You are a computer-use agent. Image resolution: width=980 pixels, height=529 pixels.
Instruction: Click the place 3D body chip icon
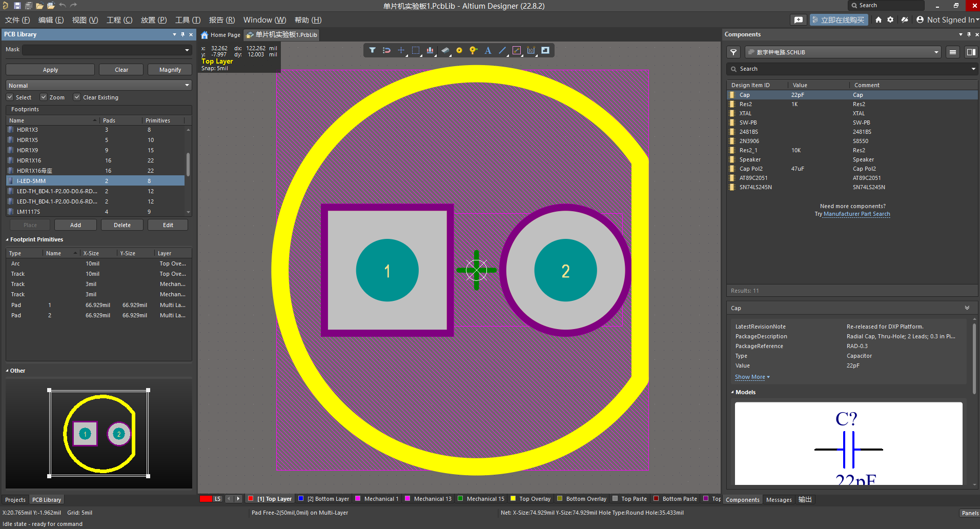[x=445, y=50]
